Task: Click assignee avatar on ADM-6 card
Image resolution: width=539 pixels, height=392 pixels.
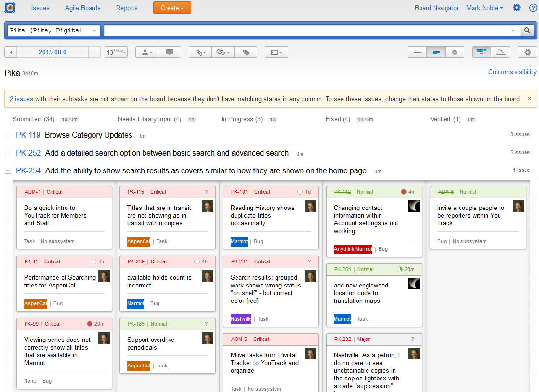Action: pyautogui.click(x=518, y=206)
